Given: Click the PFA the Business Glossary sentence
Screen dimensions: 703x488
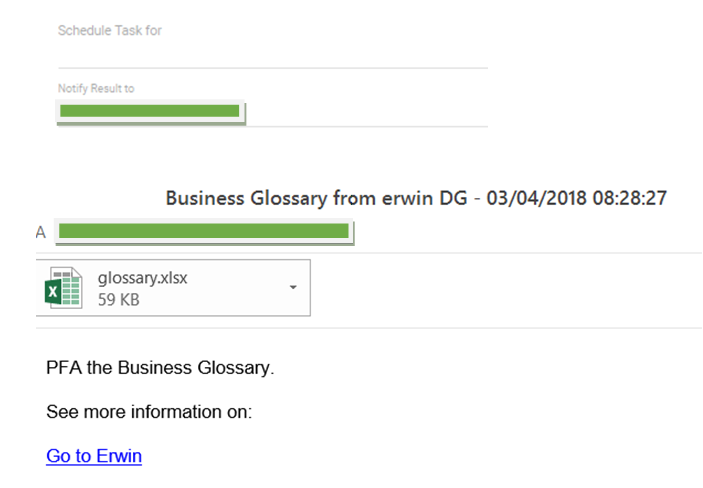Looking at the screenshot, I should [160, 368].
